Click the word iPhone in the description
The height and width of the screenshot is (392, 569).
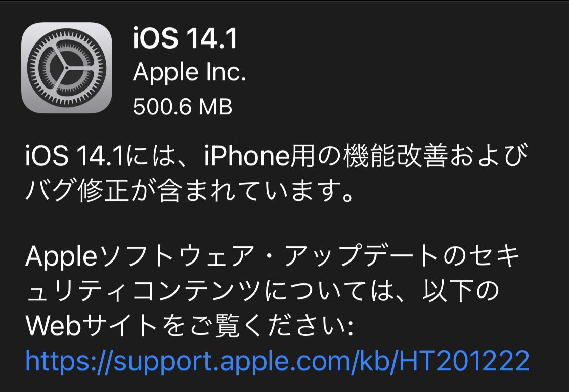tap(247, 156)
